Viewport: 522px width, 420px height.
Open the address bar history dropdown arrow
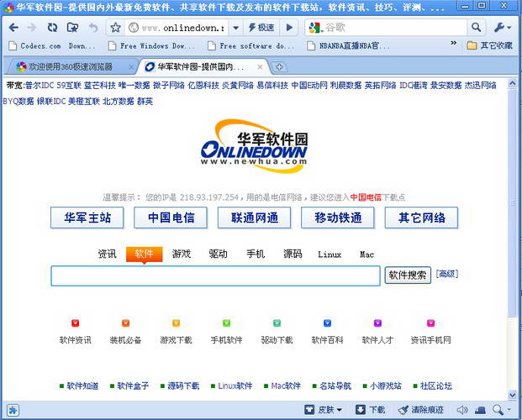(235, 28)
